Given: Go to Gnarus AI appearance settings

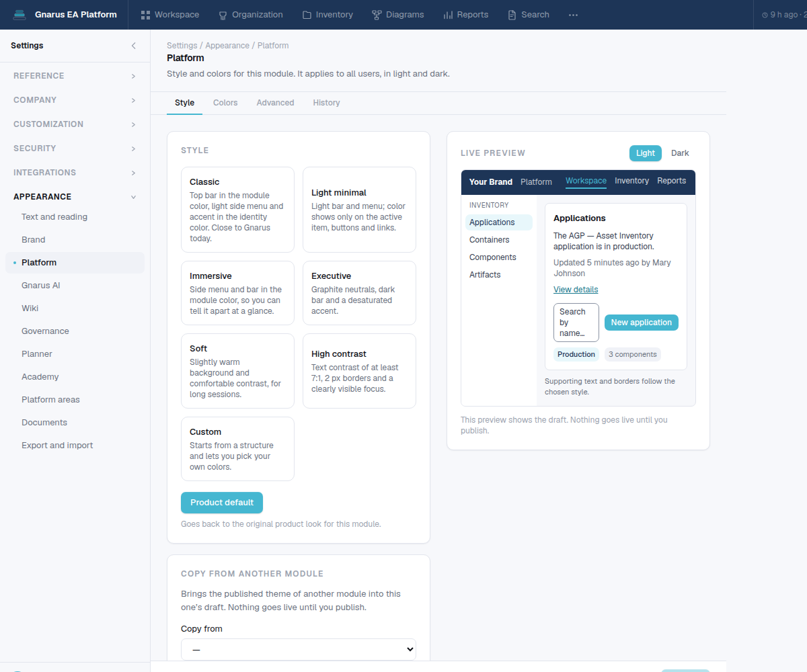Looking at the screenshot, I should [x=75, y=286].
